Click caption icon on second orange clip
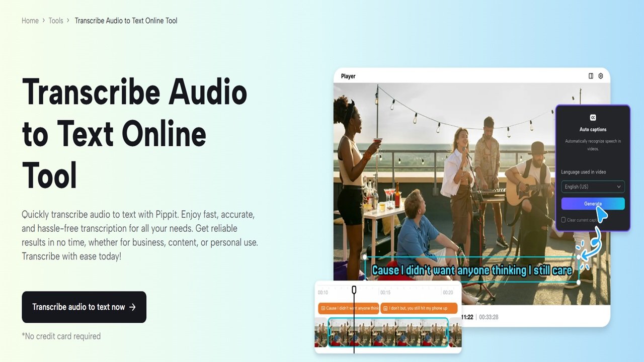 (x=385, y=308)
